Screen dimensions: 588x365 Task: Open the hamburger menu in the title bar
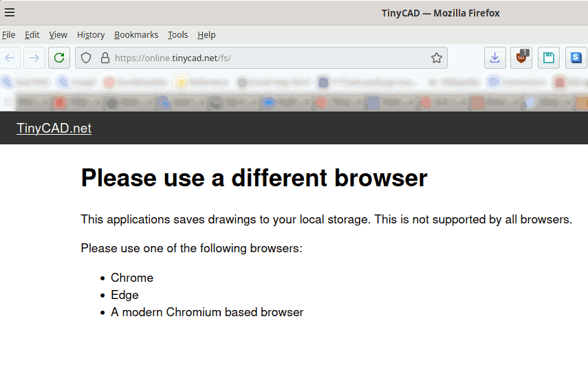10,12
